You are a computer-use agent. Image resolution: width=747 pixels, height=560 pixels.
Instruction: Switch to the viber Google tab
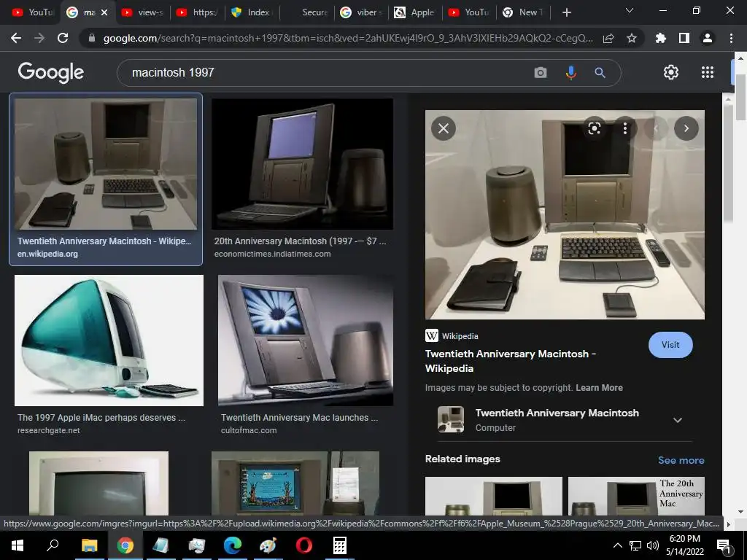(360, 12)
